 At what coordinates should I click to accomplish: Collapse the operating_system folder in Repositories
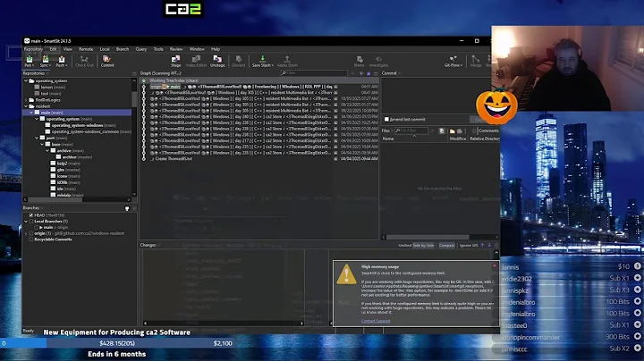pyautogui.click(x=26, y=80)
